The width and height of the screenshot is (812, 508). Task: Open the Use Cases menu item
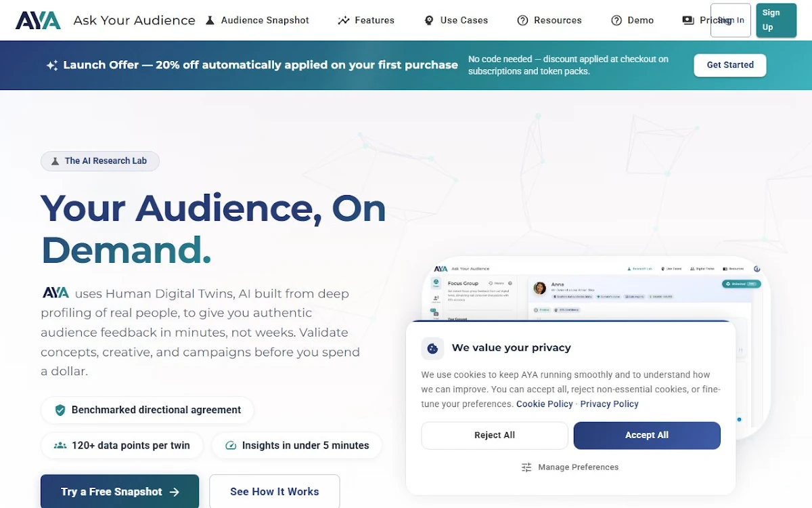(x=456, y=20)
